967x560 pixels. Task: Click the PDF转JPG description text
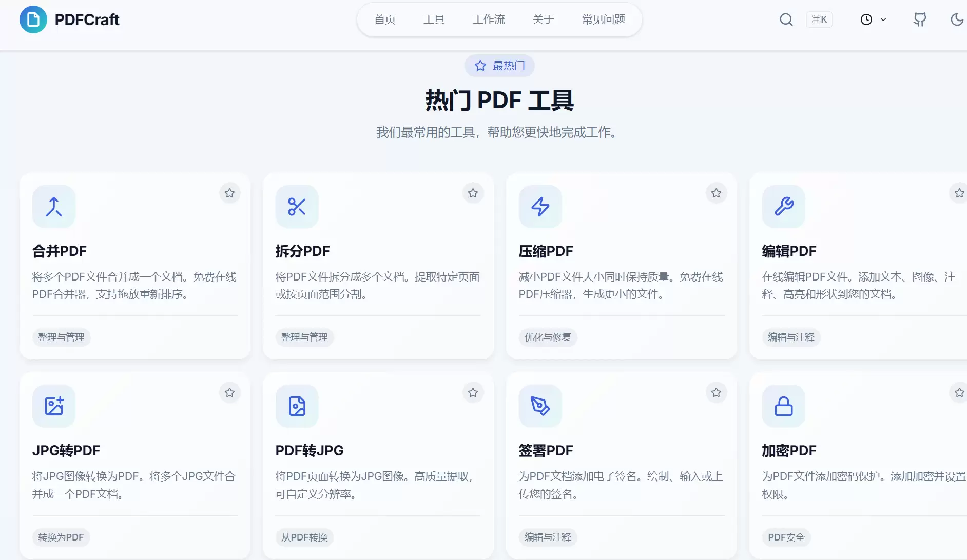375,485
